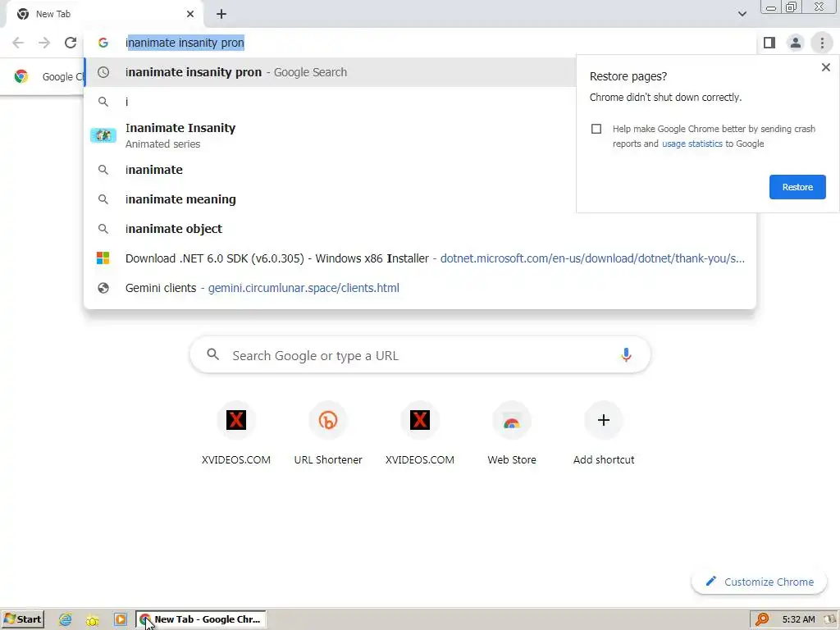Click the Inanimate Insanity thumbnail image

(103, 135)
